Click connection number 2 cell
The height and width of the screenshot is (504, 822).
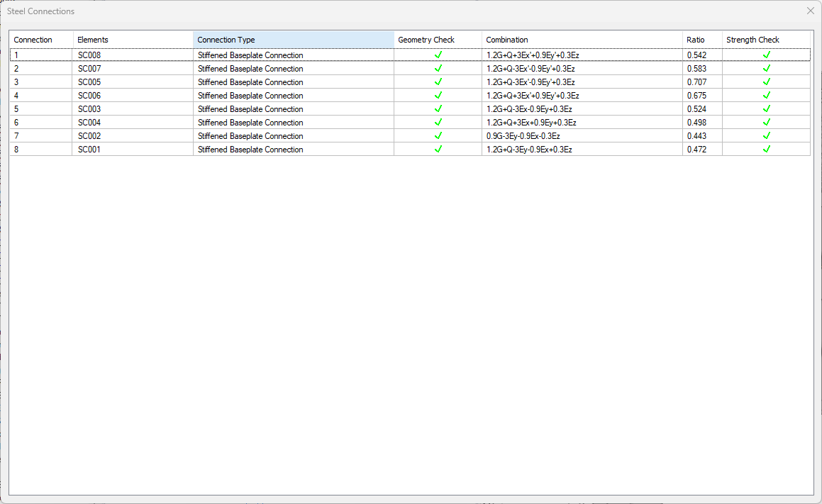click(41, 69)
